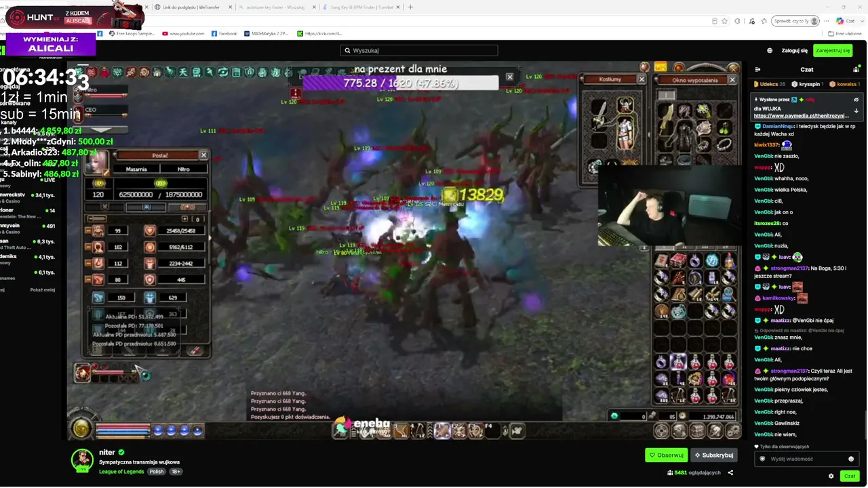Close the in-game "Kostiumy" window

pos(642,79)
